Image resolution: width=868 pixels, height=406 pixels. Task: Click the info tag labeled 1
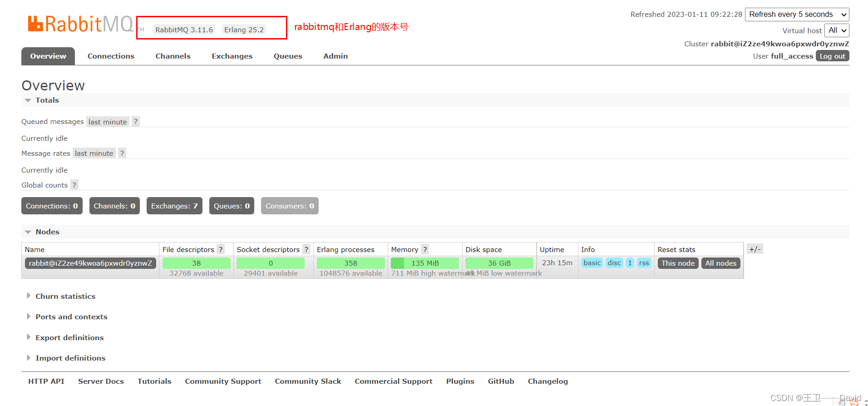[x=630, y=263]
